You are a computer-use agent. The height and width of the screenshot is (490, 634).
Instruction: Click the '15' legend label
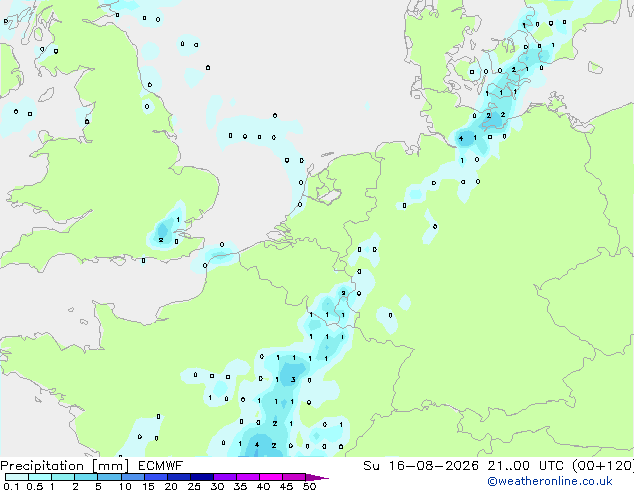click(x=148, y=486)
